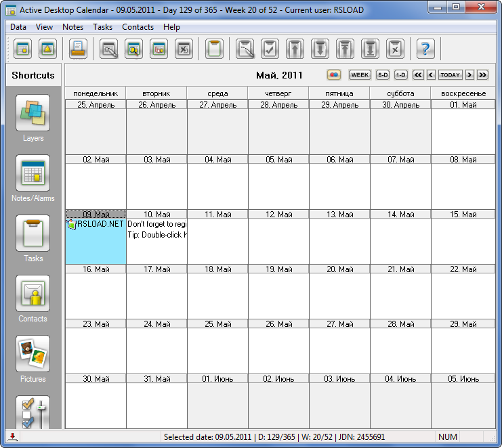The width and height of the screenshot is (502, 448).
Task: Click the move task down arrow icon
Action: pos(320,49)
